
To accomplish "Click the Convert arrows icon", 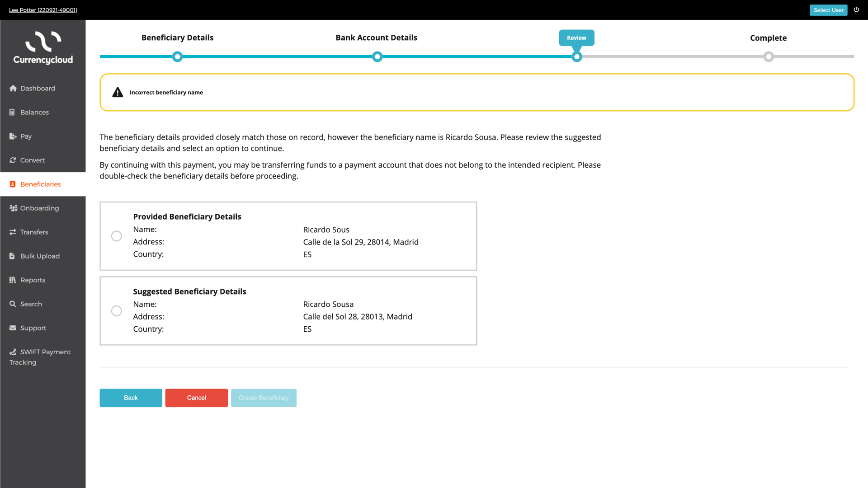I will click(x=13, y=160).
